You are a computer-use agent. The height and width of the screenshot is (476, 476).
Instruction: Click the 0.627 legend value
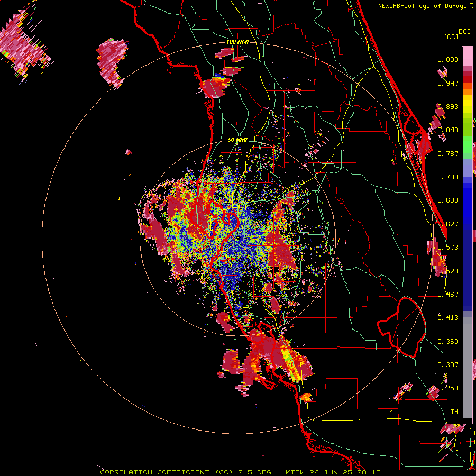448,224
